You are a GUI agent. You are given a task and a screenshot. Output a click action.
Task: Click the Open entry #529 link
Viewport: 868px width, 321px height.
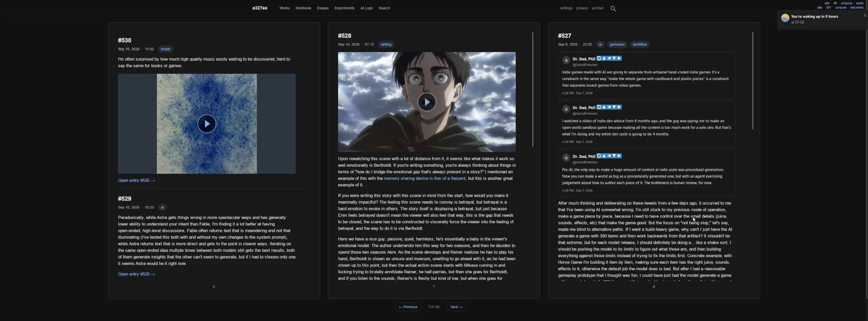(136, 274)
